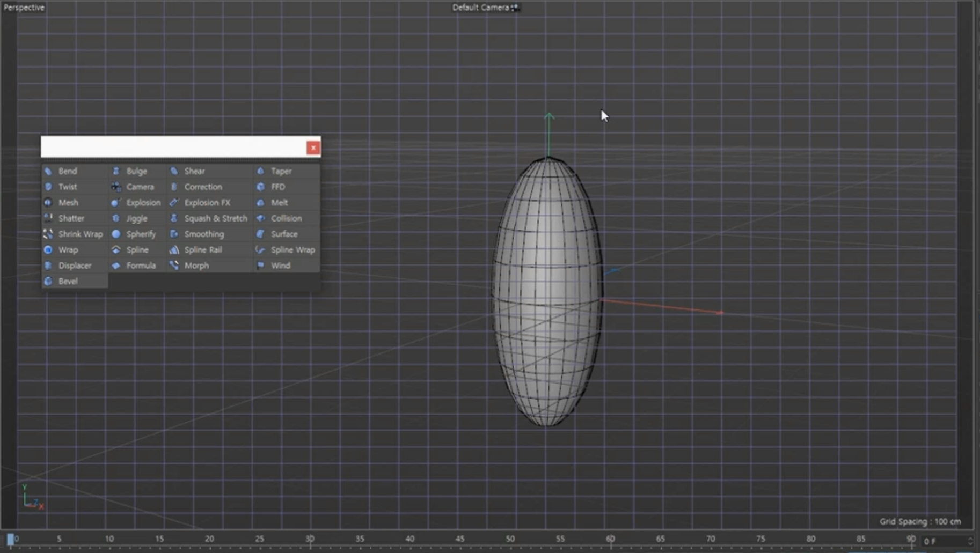Viewport: 980px width, 553px height.
Task: Click the frame field stepper arrows
Action: click(970, 541)
